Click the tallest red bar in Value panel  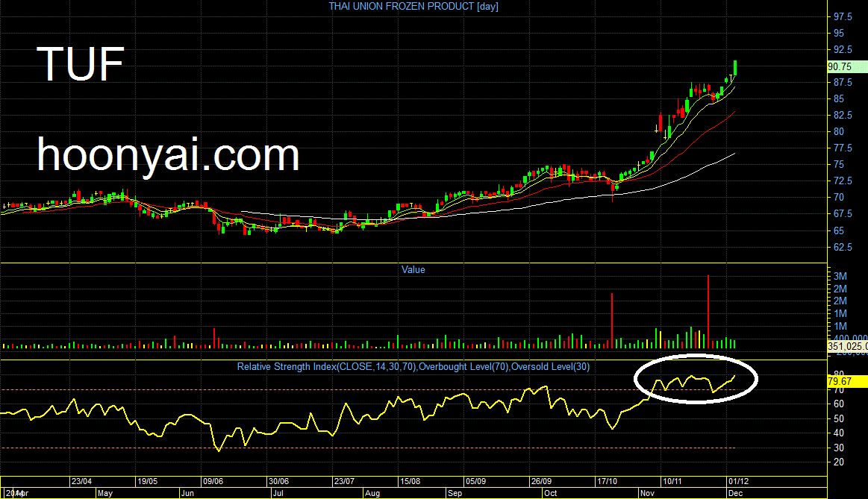[708, 312]
